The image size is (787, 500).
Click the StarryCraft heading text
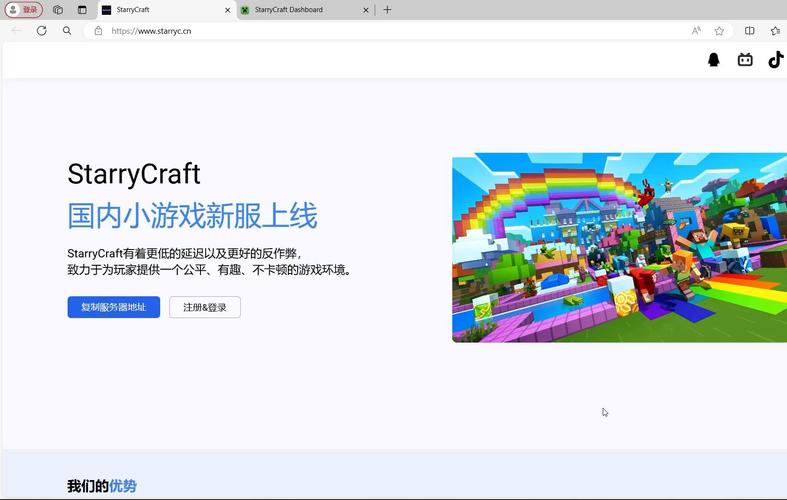tap(134, 174)
